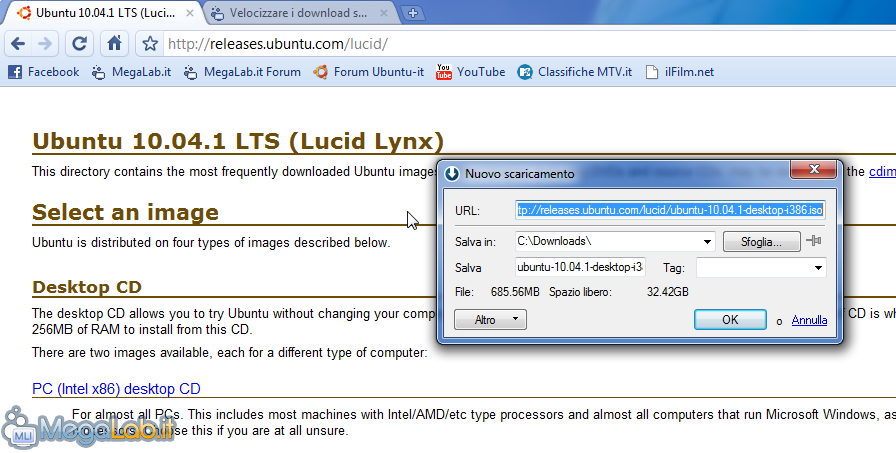Go back with the browser back arrow
This screenshot has width=896, height=453.
(x=18, y=43)
